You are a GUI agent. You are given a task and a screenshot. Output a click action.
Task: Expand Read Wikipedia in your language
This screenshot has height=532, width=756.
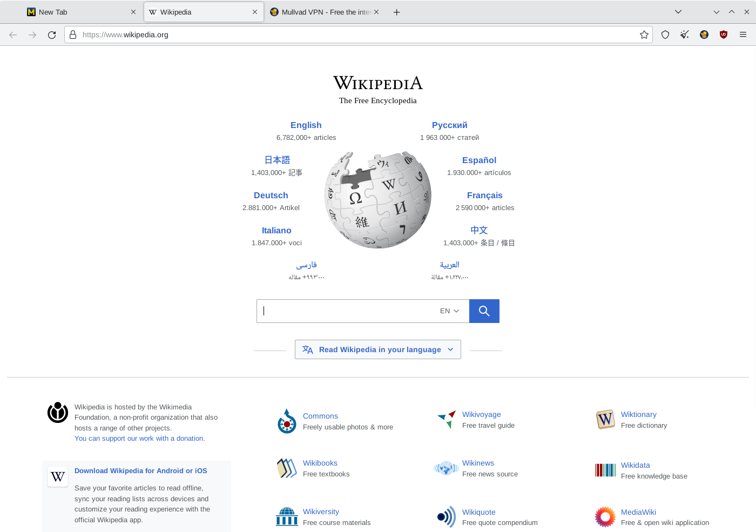point(378,349)
